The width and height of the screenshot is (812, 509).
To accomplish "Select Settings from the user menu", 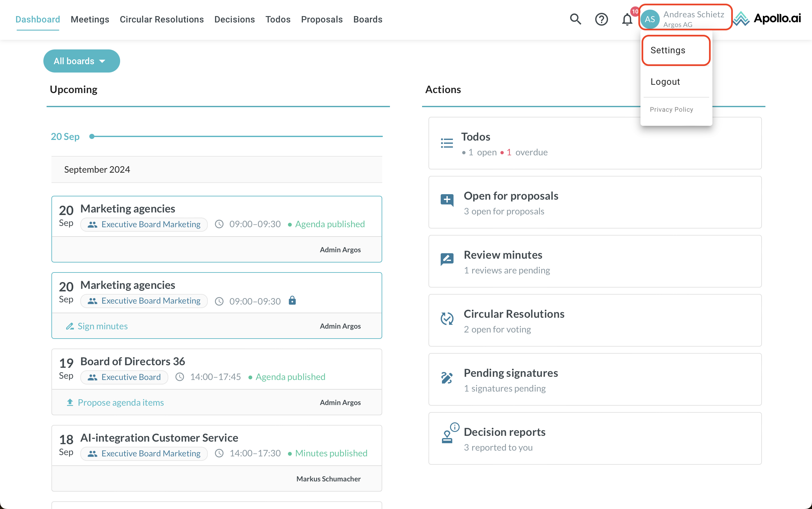I will 668,50.
